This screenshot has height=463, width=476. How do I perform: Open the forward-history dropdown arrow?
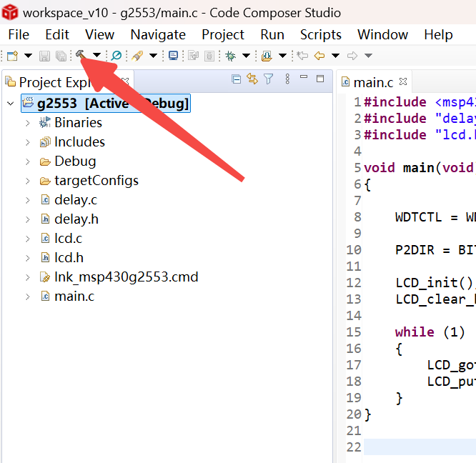tap(368, 56)
